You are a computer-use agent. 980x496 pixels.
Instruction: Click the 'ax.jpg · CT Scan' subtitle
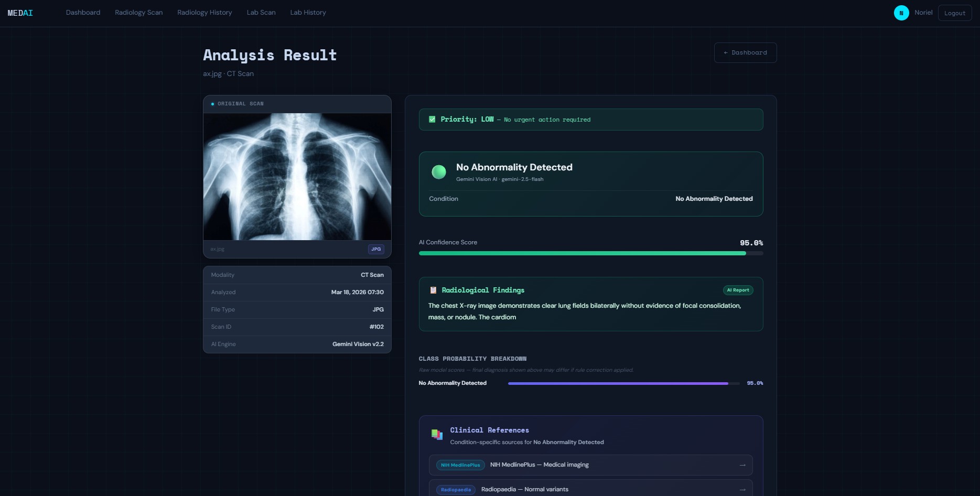coord(229,74)
